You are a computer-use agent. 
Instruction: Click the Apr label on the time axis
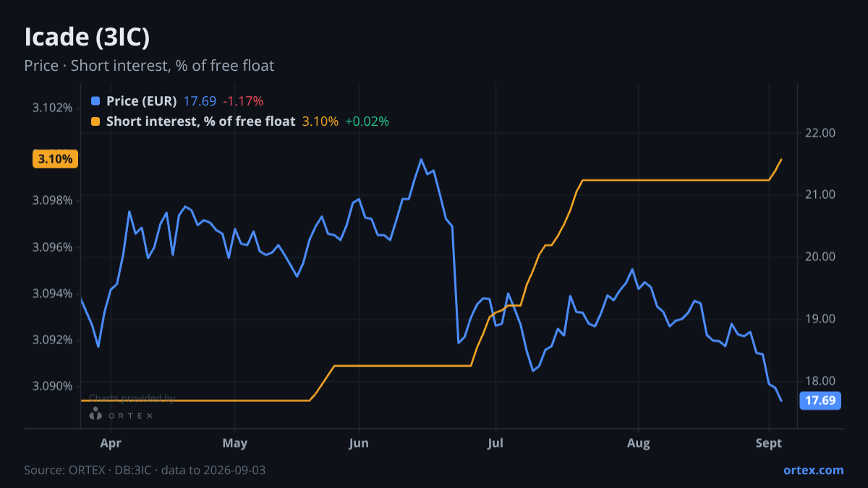click(x=111, y=442)
